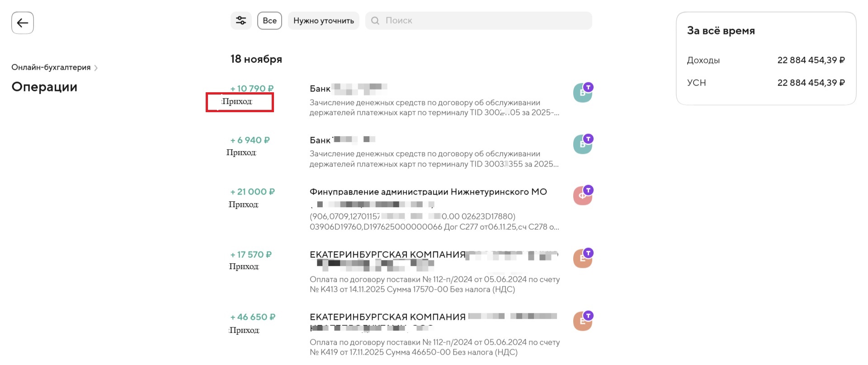
Task: Click the teal avatar of the 10 790 ₽ operation
Action: tap(582, 93)
